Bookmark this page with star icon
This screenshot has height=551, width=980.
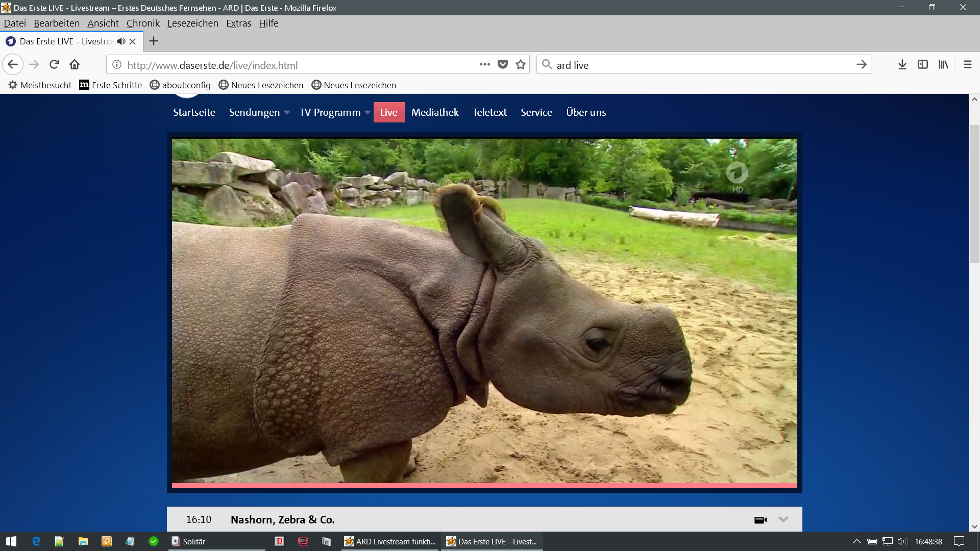[521, 65]
